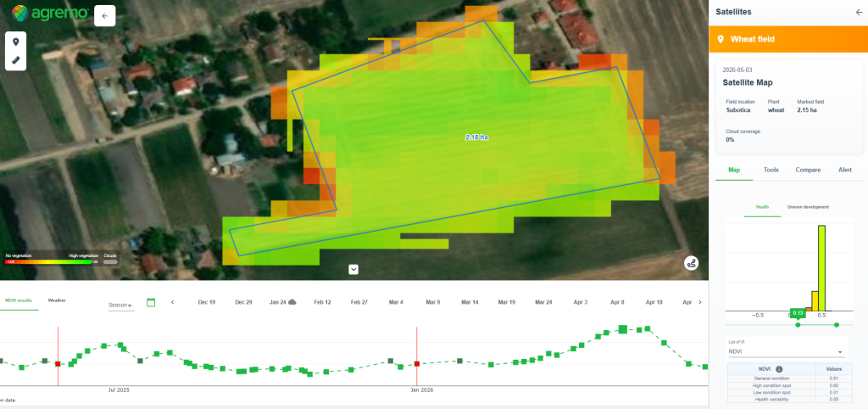Collapse the map with the down chevron
868x409 pixels.
tap(353, 269)
